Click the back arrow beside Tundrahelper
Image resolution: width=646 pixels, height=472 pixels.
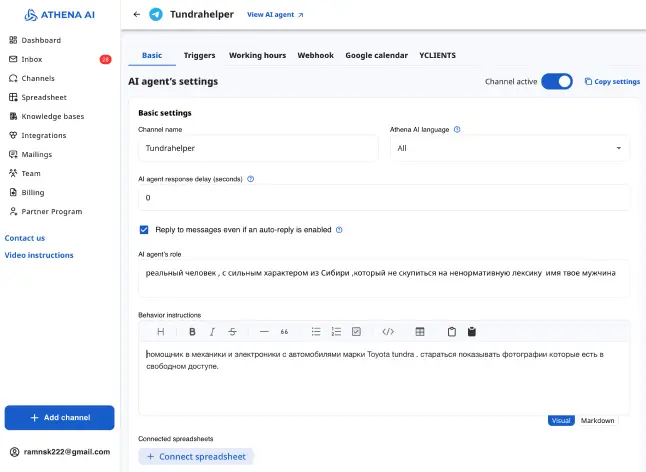click(x=137, y=15)
